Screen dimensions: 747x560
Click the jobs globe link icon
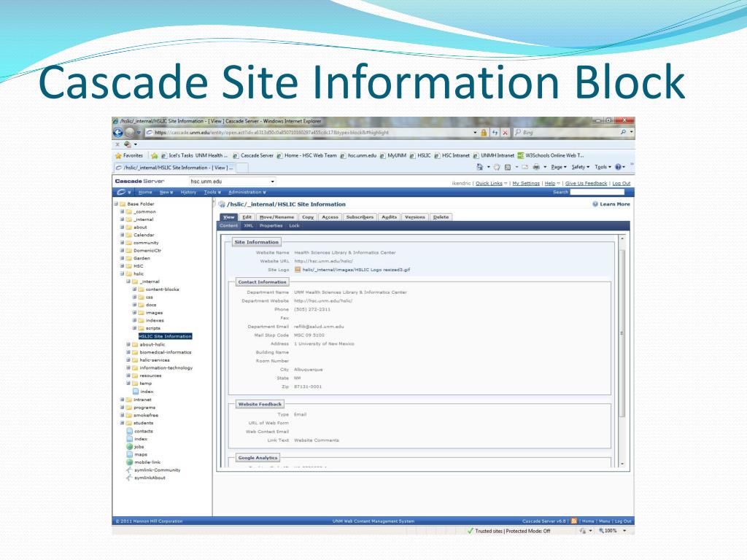tap(130, 447)
